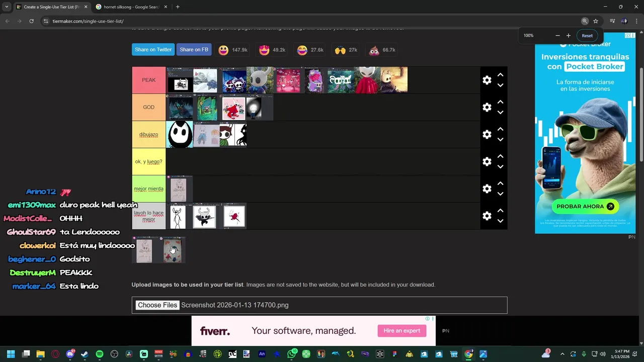
Task: Click the Choose Files upload button
Action: tap(157, 305)
